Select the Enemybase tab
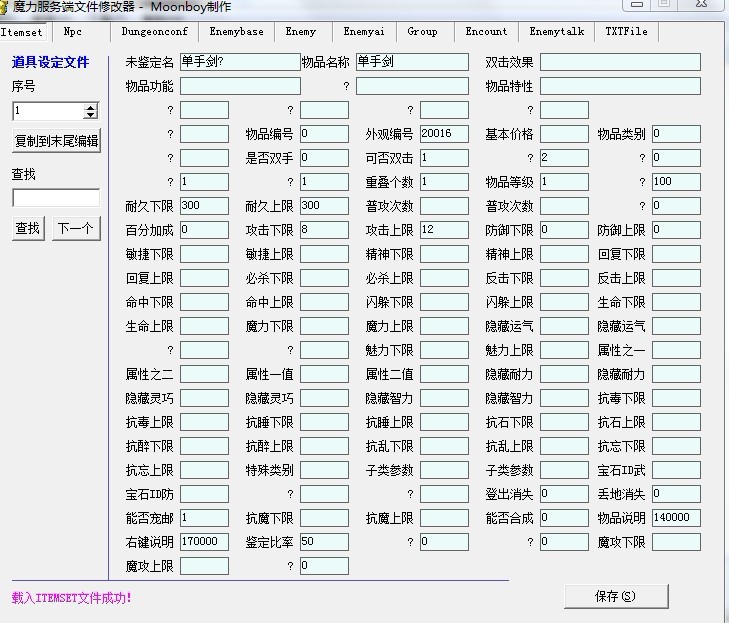The width and height of the screenshot is (729, 623). click(x=236, y=32)
